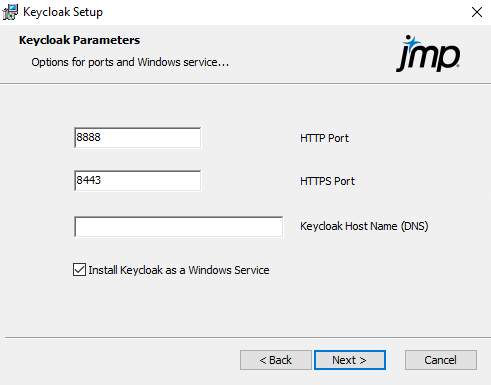491x385 pixels.
Task: Close the Keycloak Setup window
Action: pos(477,12)
